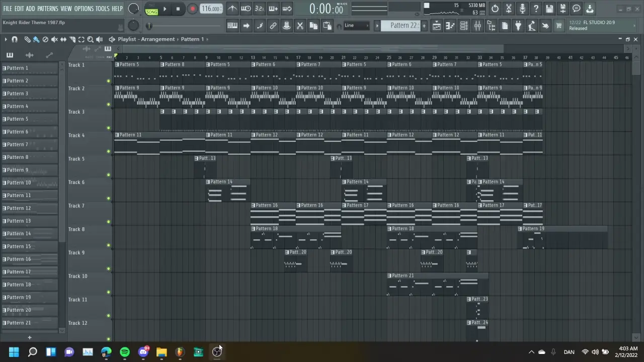644x362 pixels.
Task: Mute Track 1 with its green light
Action: coord(108,81)
